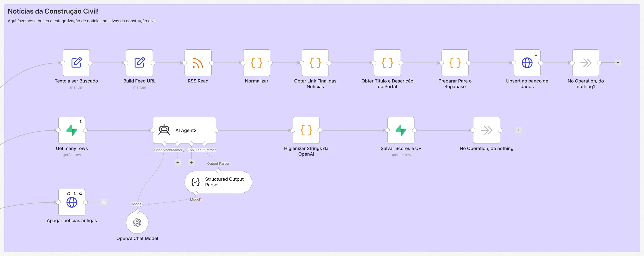The image size is (644, 256).
Task: Open Apagar notícias antigas HTTP node
Action: pyautogui.click(x=72, y=202)
